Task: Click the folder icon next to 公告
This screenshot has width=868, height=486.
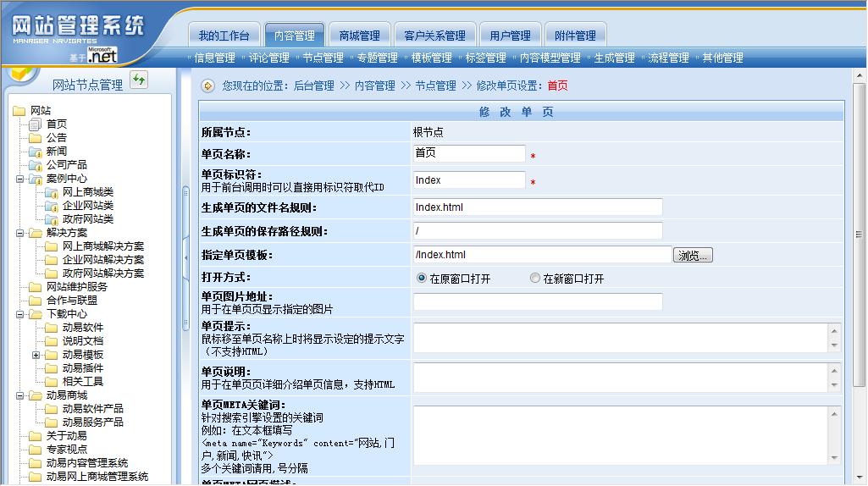Action: (35, 138)
